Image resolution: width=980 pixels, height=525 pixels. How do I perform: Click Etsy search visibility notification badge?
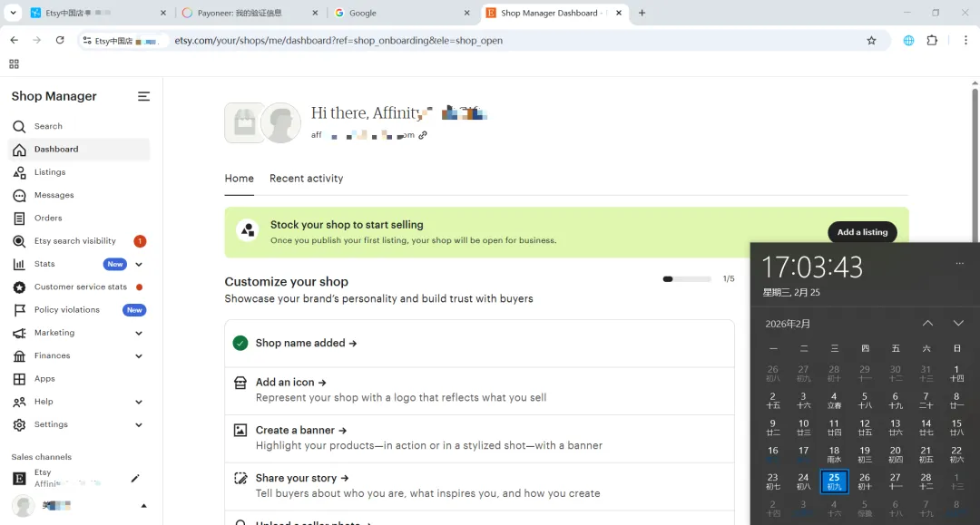[x=140, y=241]
